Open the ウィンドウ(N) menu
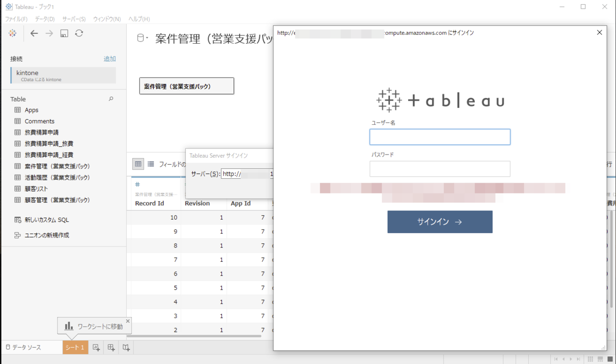 [107, 19]
